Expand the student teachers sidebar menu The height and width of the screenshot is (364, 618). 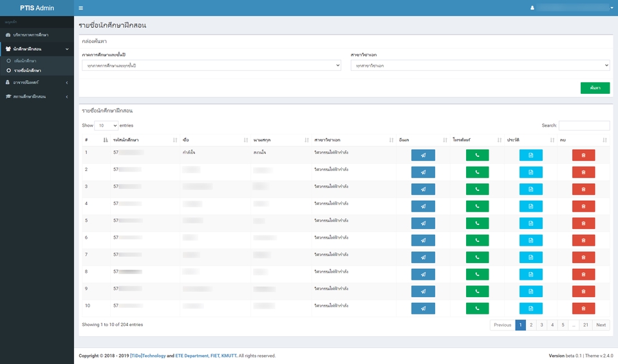tap(37, 49)
